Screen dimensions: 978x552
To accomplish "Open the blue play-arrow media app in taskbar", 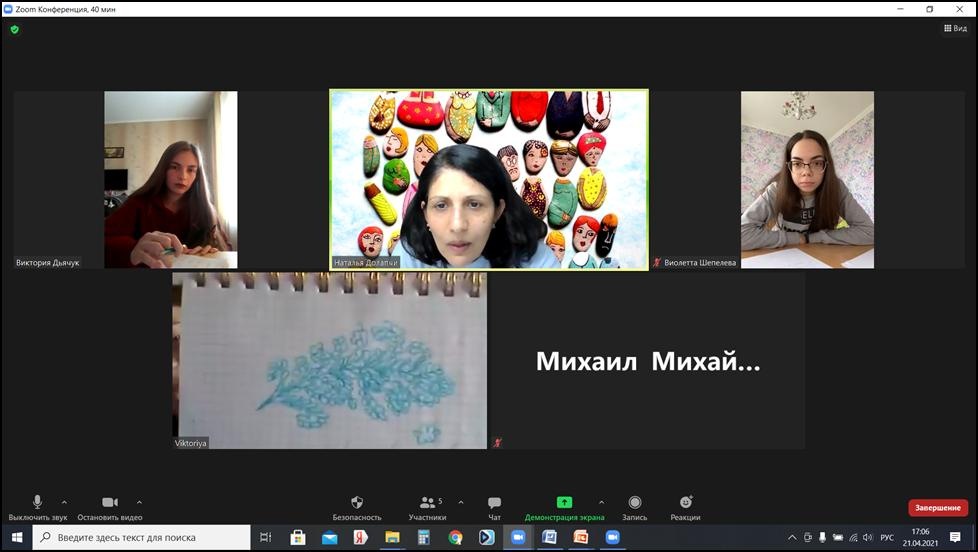I will tap(487, 537).
